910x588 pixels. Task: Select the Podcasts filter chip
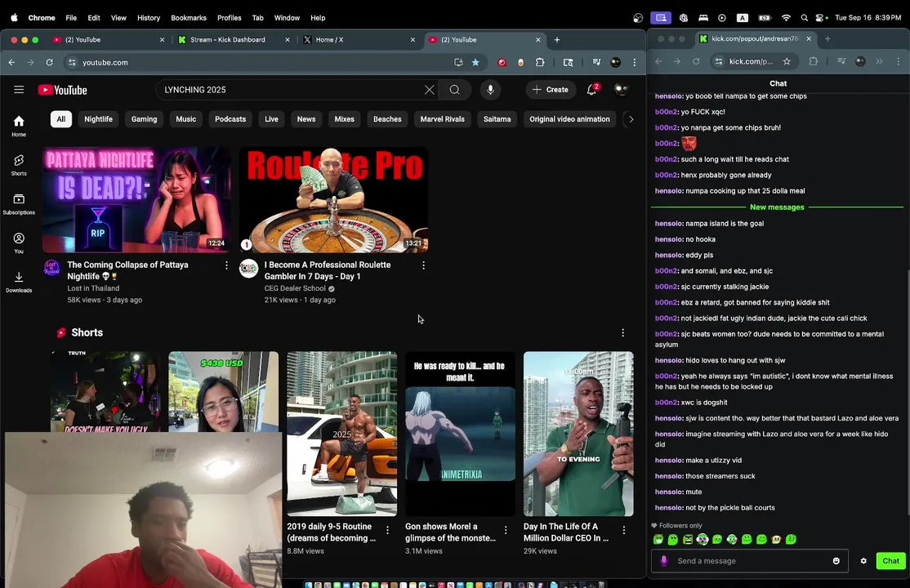[x=230, y=119]
